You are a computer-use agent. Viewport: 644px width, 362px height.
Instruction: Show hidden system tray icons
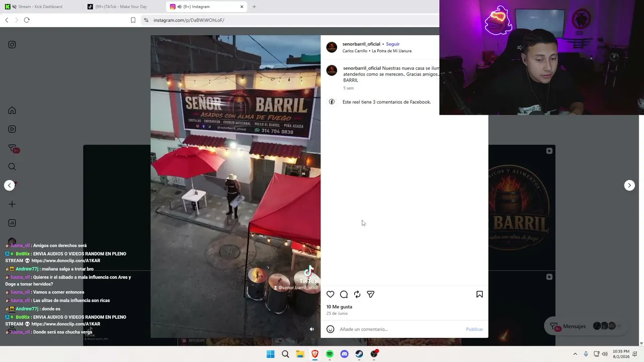575,354
